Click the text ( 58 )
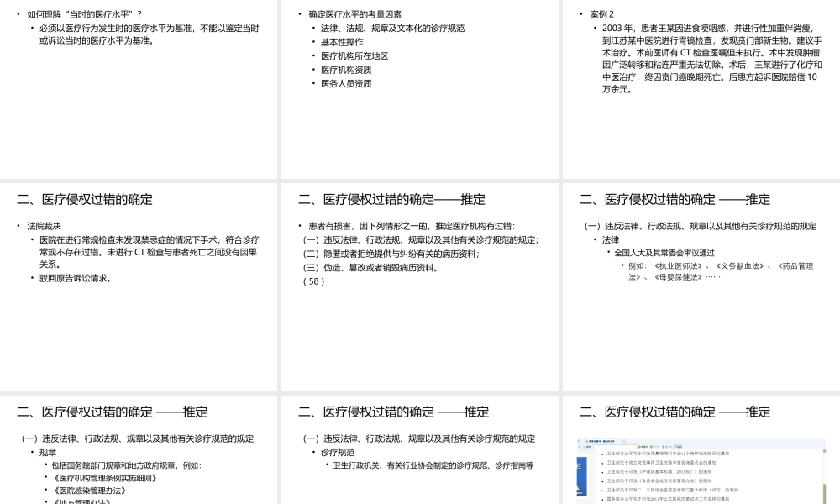This screenshot has width=840, height=504. [x=313, y=281]
